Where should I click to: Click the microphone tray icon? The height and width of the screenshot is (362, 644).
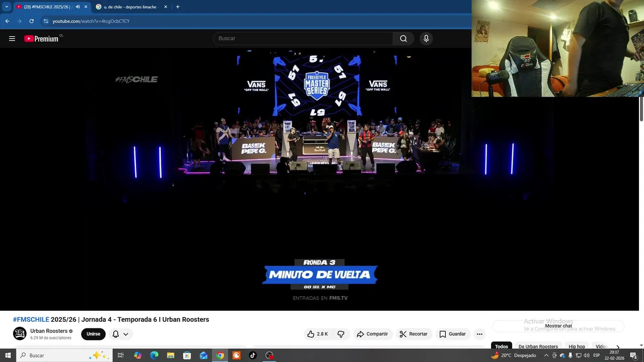570,355
